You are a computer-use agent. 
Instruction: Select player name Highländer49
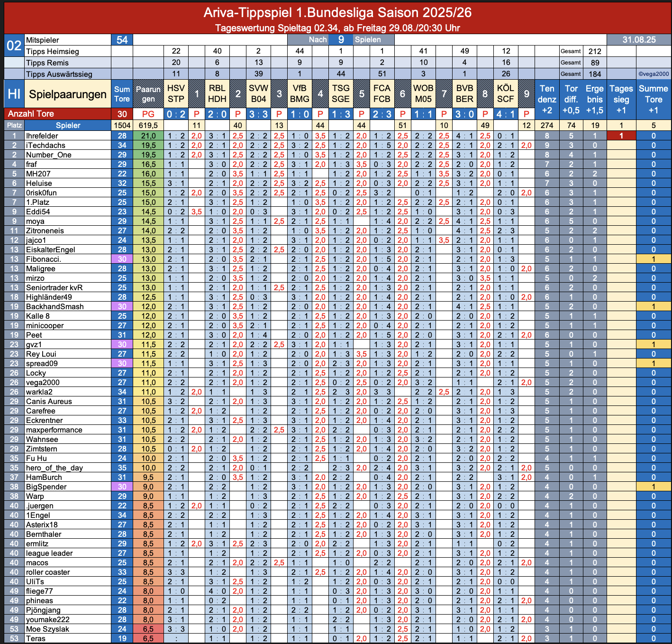coord(49,297)
